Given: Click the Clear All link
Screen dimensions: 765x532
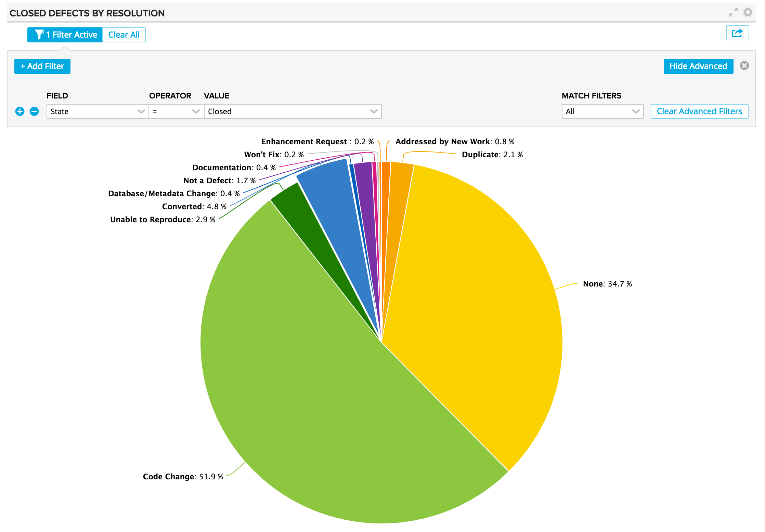Looking at the screenshot, I should 124,35.
